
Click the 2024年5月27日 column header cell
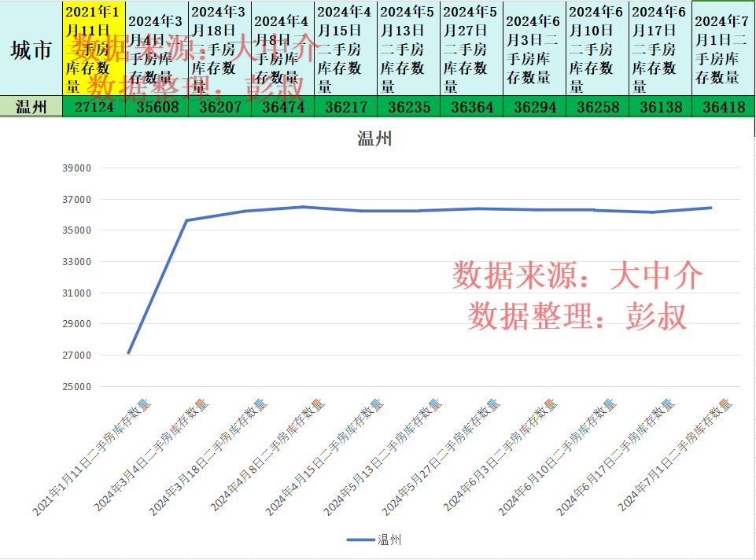click(x=471, y=48)
